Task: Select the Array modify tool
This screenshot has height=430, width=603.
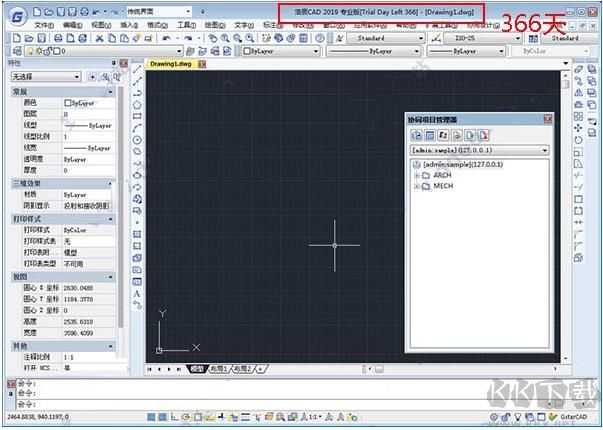Action: coord(578,116)
